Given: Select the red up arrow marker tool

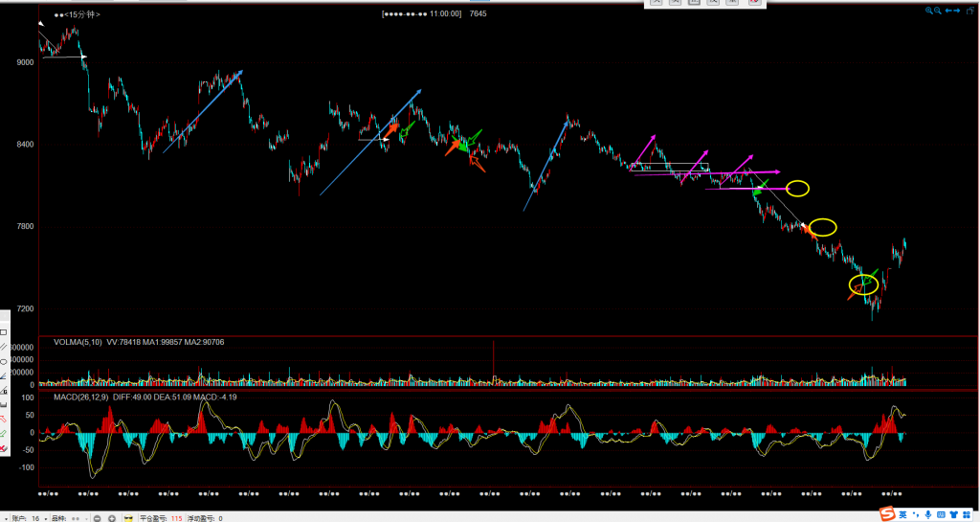Looking at the screenshot, I should (x=3, y=419).
